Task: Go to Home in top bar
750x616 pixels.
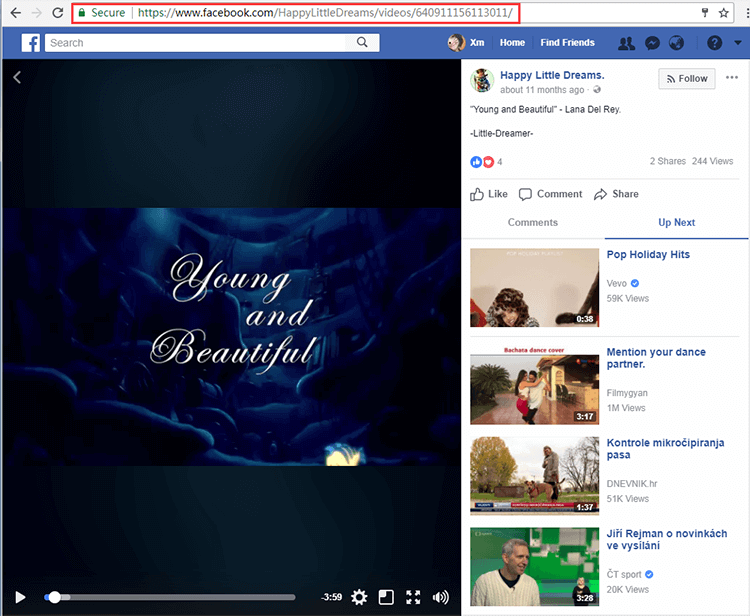Action: 512,43
